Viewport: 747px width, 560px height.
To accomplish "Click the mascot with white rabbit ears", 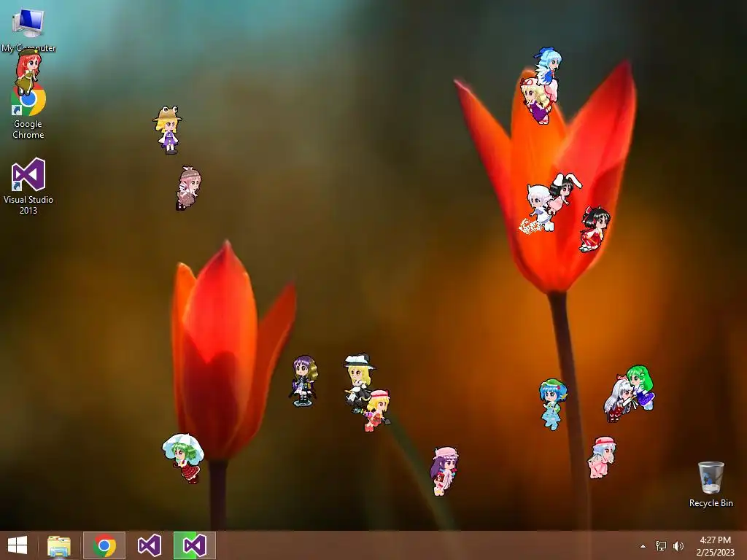I will pos(564,192).
